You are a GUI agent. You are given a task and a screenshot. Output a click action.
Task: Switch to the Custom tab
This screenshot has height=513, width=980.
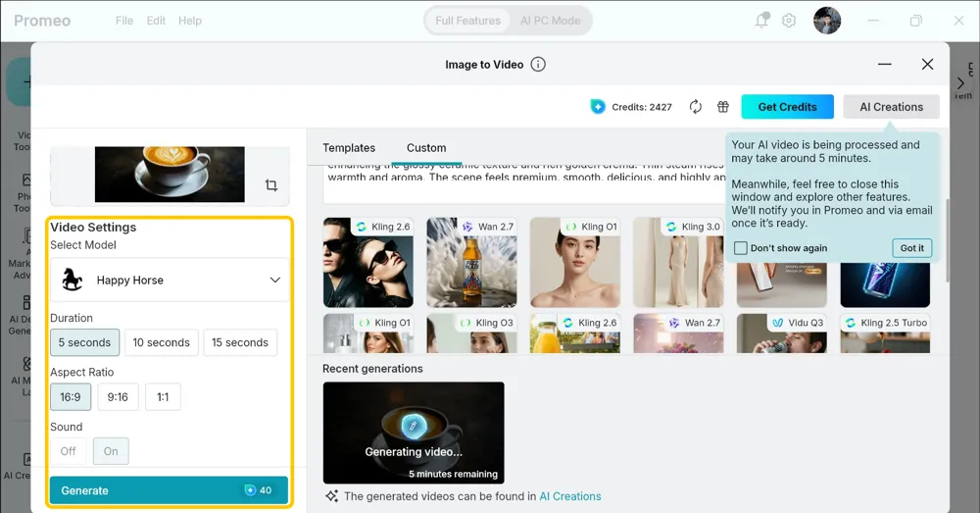(x=426, y=148)
